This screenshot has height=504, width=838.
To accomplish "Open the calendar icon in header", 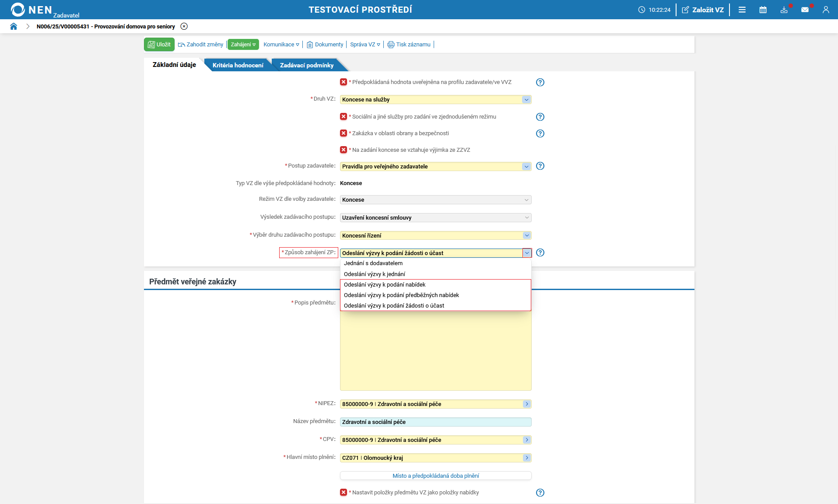I will pos(763,10).
